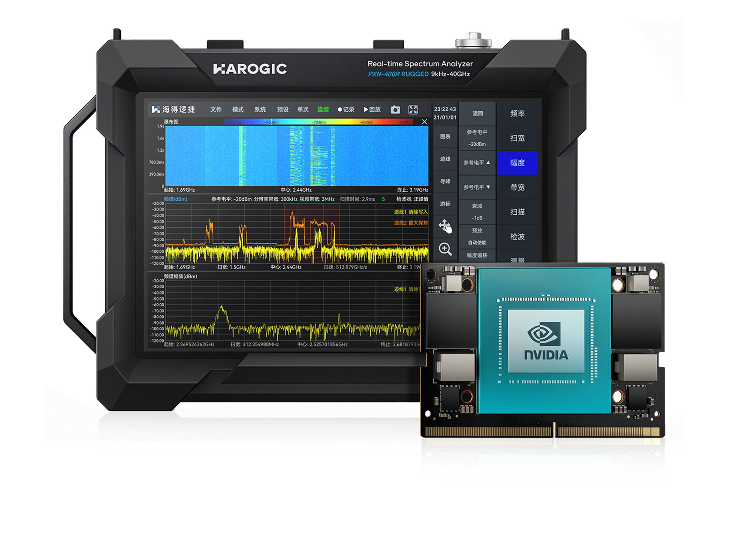Open the 模式 mode menu

(x=238, y=110)
